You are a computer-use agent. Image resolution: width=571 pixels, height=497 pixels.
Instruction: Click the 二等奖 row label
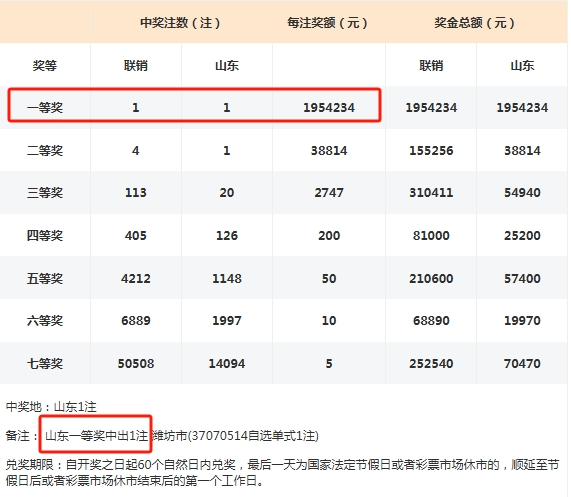pyautogui.click(x=45, y=150)
